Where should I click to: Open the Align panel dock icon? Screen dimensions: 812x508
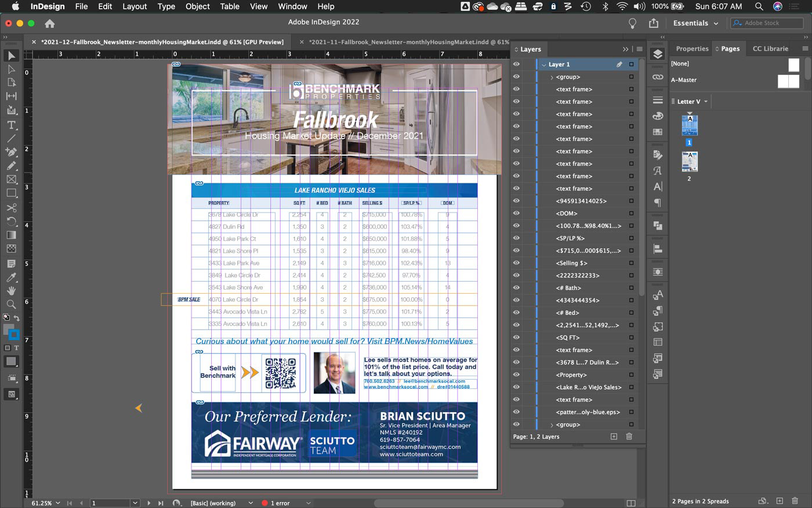[x=658, y=249]
